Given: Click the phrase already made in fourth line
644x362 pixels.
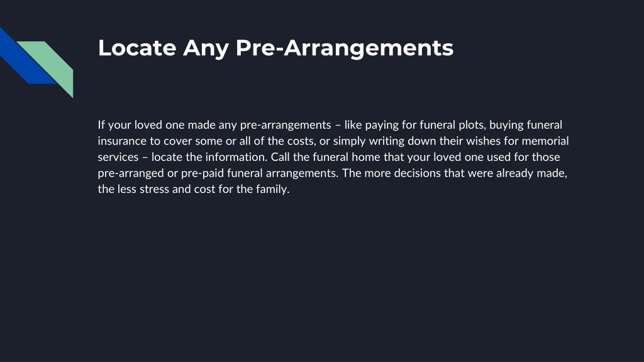Looking at the screenshot, I should tap(531, 173).
